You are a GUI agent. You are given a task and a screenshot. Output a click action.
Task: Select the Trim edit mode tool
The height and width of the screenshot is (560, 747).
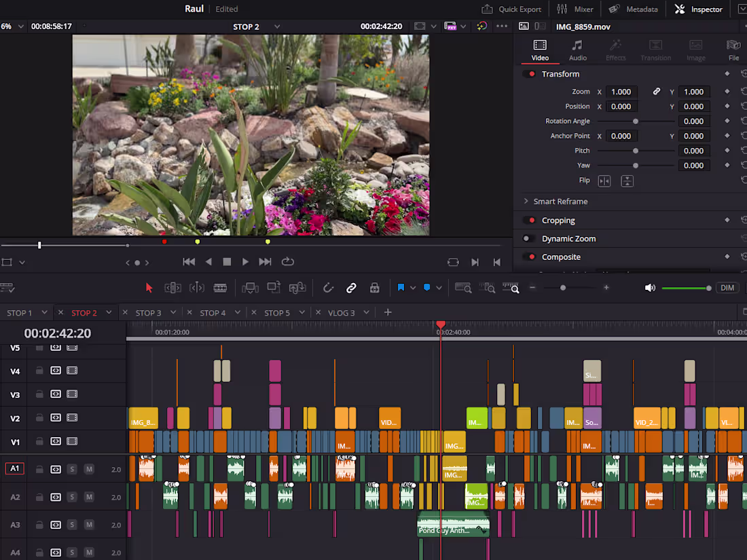tap(172, 287)
